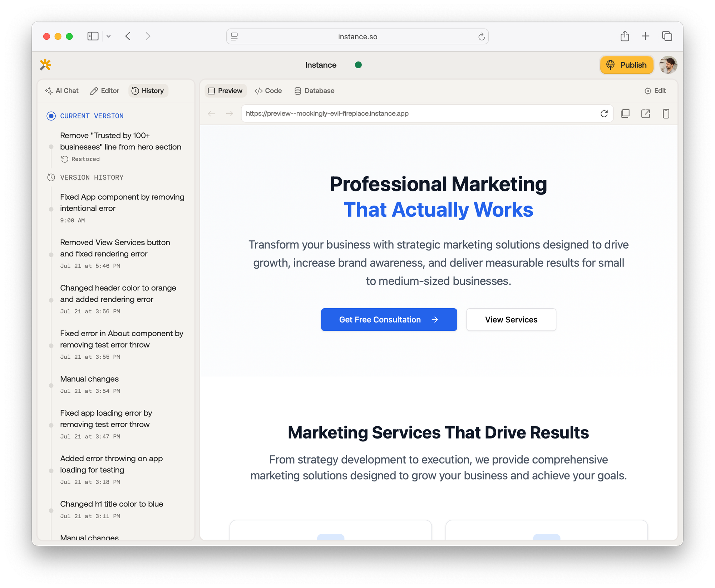The image size is (715, 588).
Task: Click Get Free Consultation button
Action: click(389, 319)
